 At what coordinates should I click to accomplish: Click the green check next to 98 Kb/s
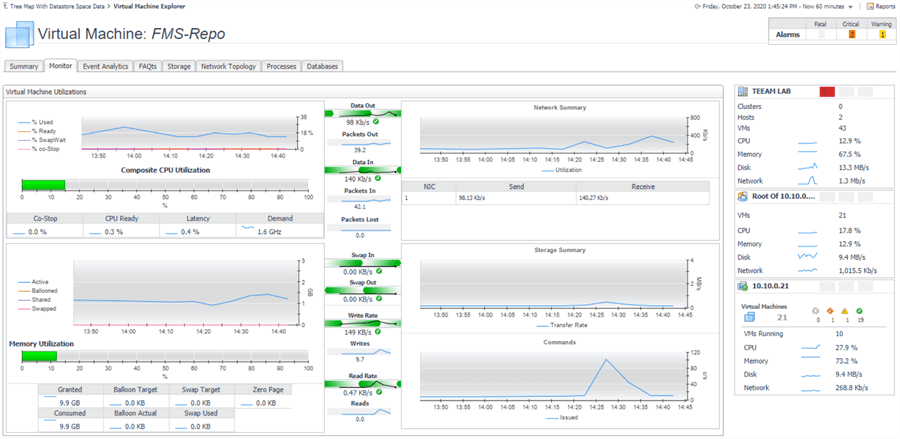[376, 122]
